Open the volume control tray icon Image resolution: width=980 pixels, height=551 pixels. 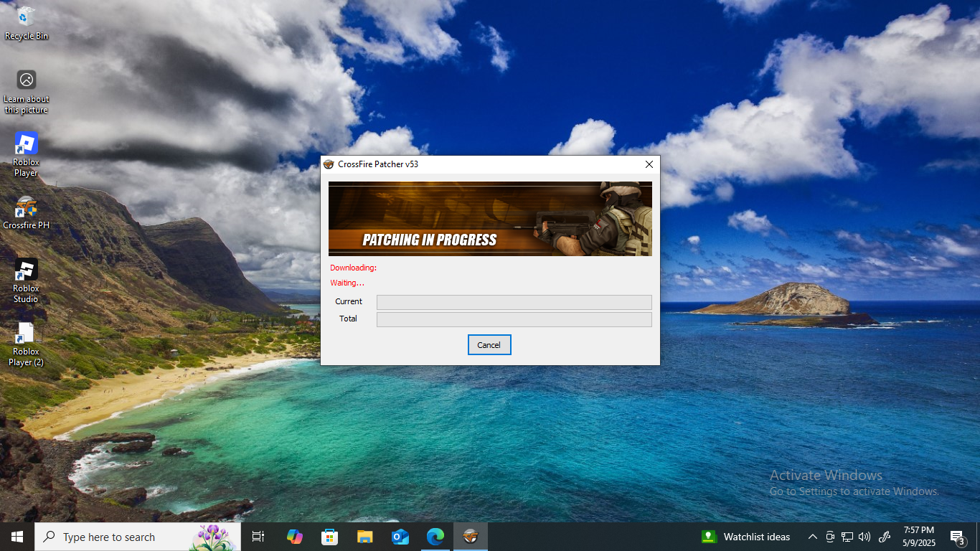click(x=864, y=537)
